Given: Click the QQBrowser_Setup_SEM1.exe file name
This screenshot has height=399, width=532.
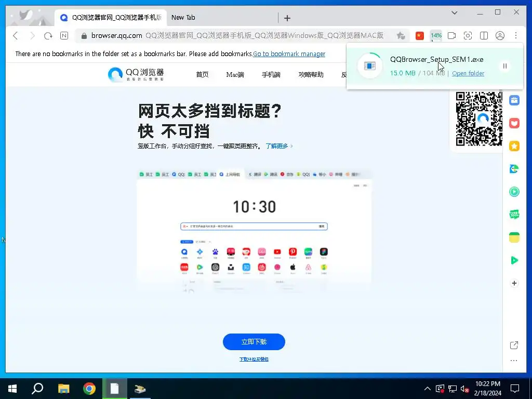Looking at the screenshot, I should point(436,59).
